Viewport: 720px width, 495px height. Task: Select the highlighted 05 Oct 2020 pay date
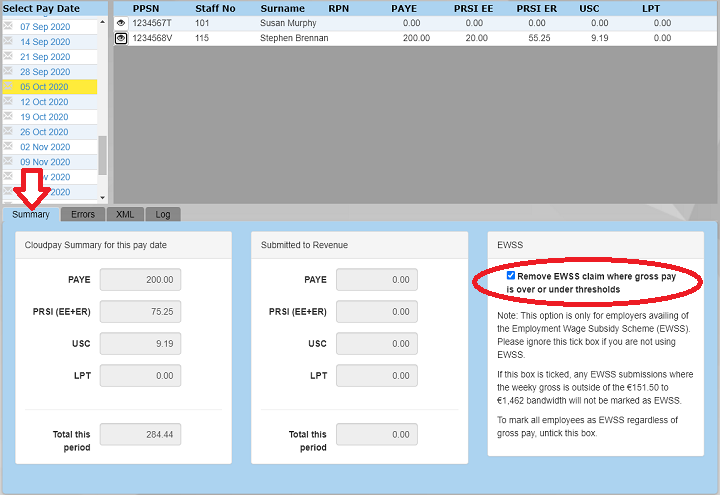point(45,87)
